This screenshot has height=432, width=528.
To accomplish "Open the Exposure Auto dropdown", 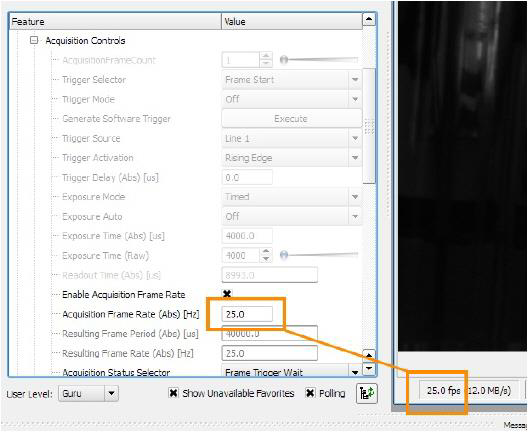I will point(292,216).
